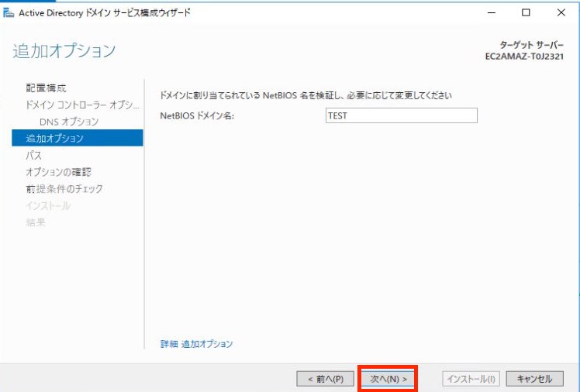Go to the パス step
The image size is (580, 392).
click(33, 155)
